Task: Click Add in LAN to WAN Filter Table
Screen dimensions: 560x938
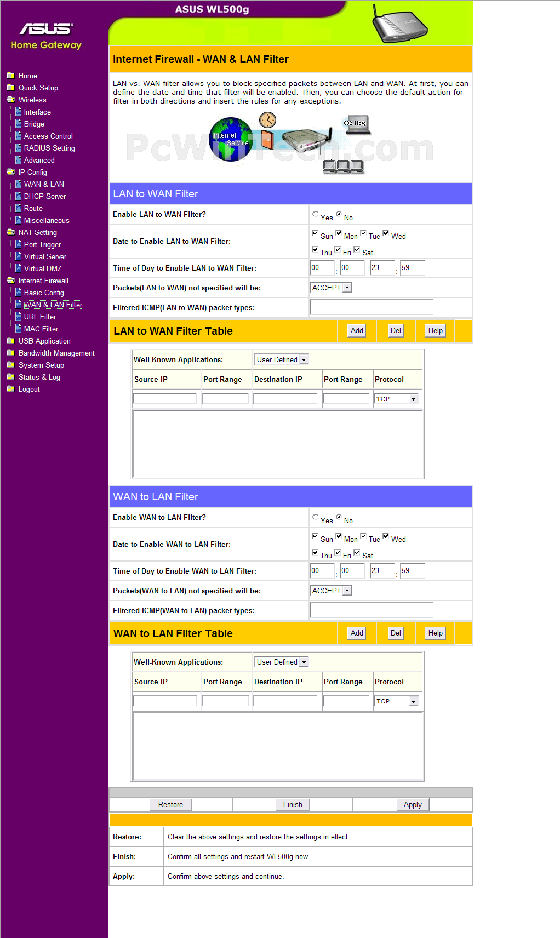Action: click(357, 330)
